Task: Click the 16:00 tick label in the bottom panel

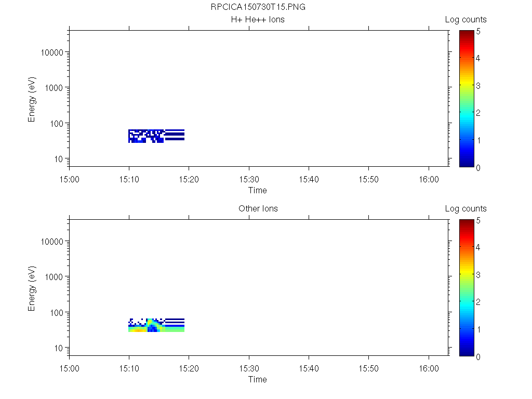Action: click(429, 368)
